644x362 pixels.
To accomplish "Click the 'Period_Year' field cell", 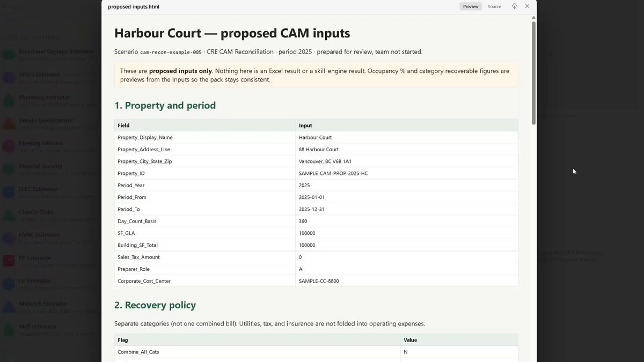I will pos(205,185).
